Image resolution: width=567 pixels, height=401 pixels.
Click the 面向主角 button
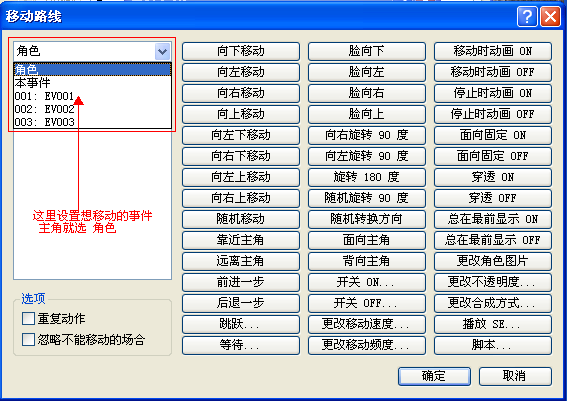367,240
